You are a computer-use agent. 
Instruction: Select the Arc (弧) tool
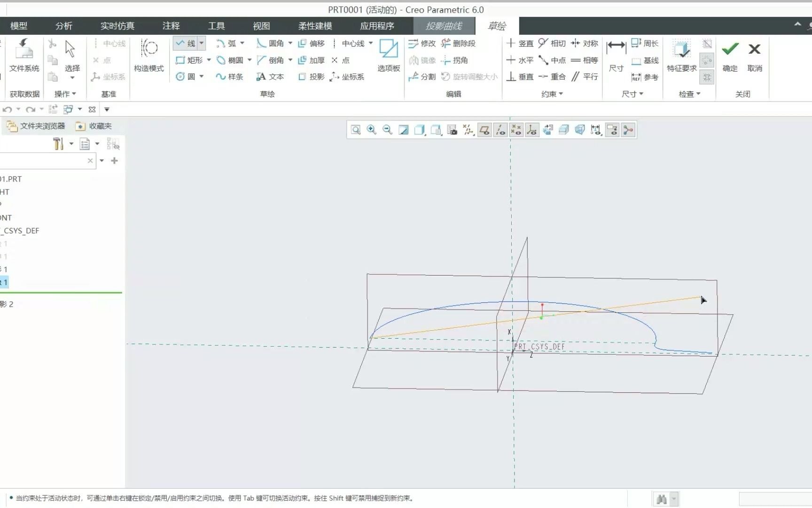click(x=226, y=43)
